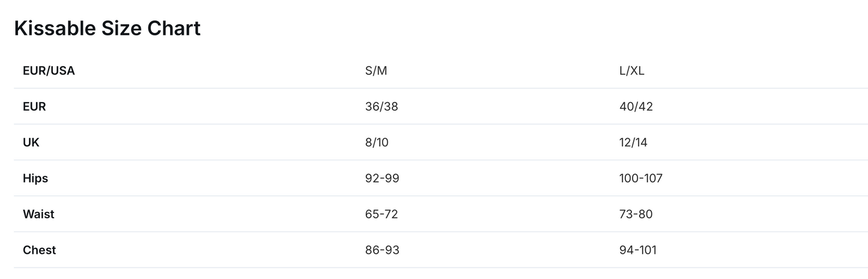Select the EUR row label

tap(34, 107)
